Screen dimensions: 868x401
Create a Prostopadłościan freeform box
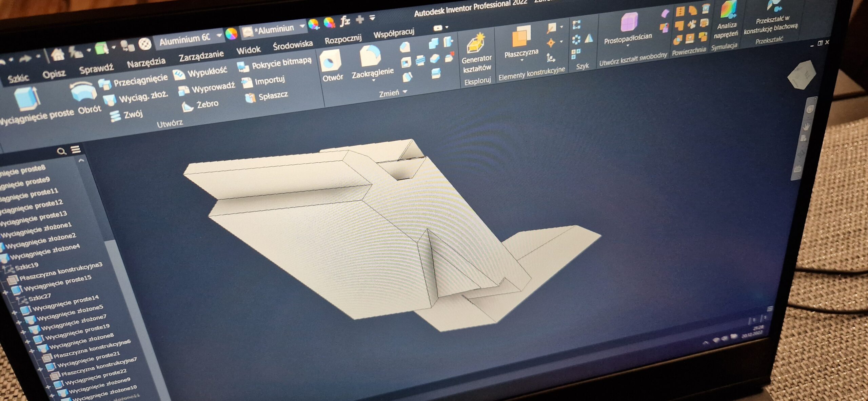coord(629,22)
